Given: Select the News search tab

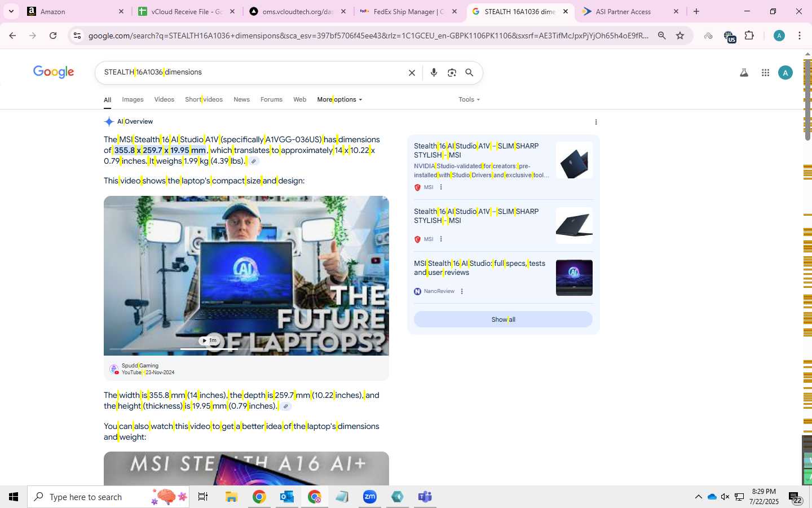Looking at the screenshot, I should coord(241,99).
